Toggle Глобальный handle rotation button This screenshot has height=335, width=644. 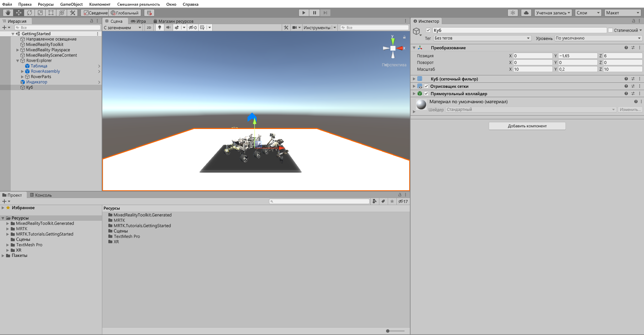coord(124,13)
